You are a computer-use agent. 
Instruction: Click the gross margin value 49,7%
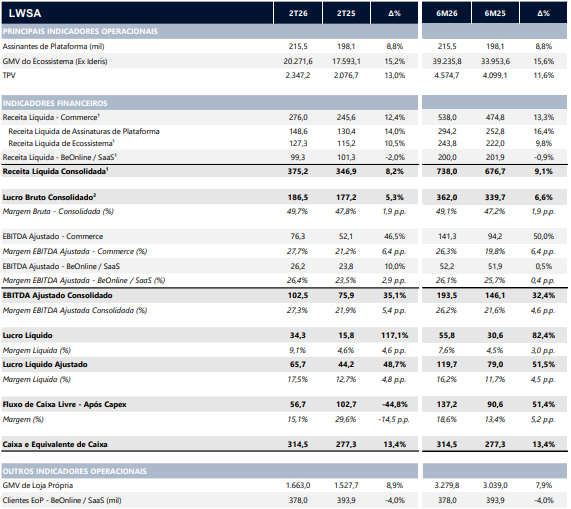click(297, 212)
